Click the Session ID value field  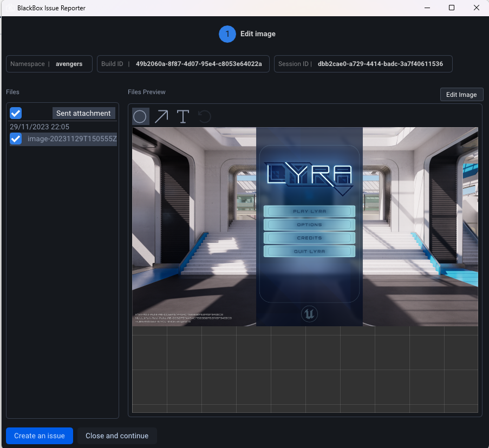[363, 64]
